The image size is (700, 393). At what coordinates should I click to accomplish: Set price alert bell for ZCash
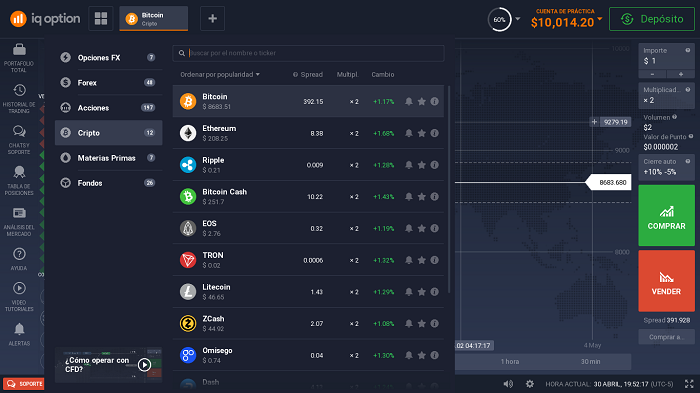click(x=408, y=323)
